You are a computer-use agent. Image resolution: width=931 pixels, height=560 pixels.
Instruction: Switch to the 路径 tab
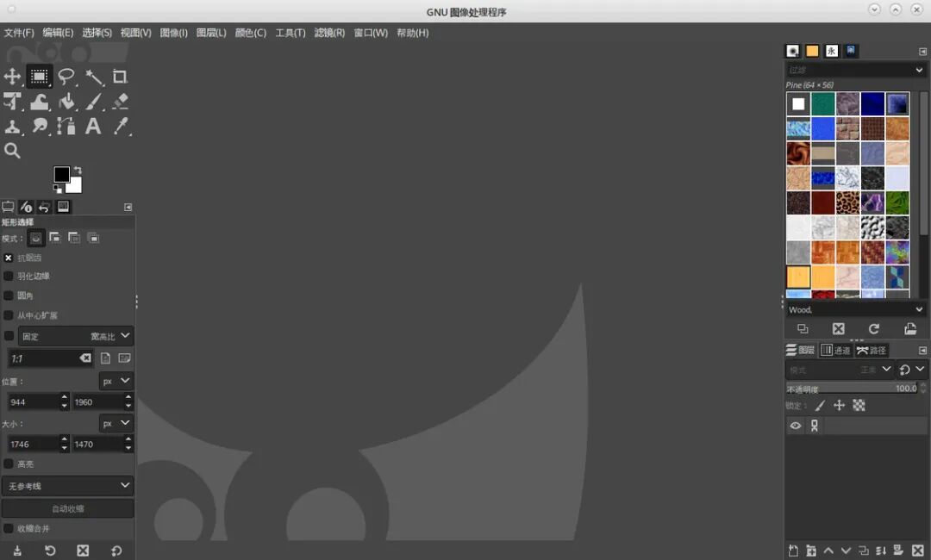pos(872,350)
